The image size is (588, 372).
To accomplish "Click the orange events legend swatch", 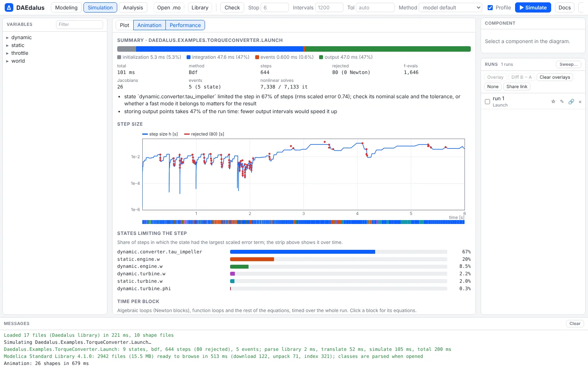I will (x=257, y=57).
